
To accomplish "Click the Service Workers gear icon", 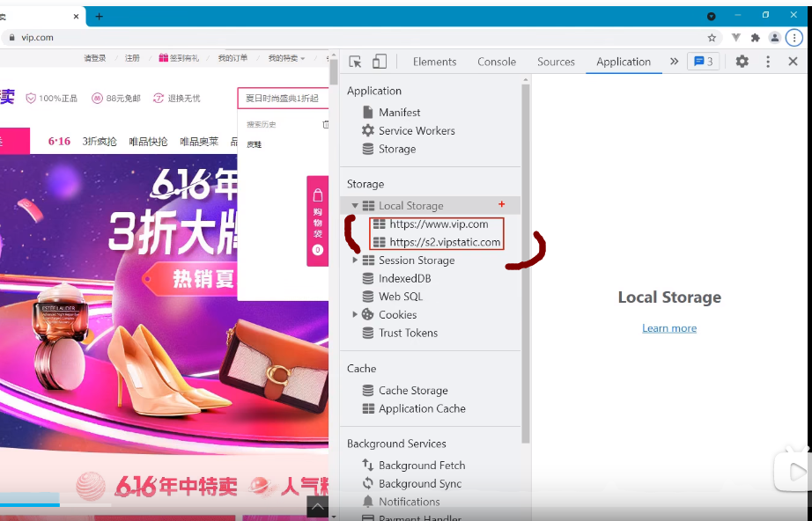I will pos(367,130).
